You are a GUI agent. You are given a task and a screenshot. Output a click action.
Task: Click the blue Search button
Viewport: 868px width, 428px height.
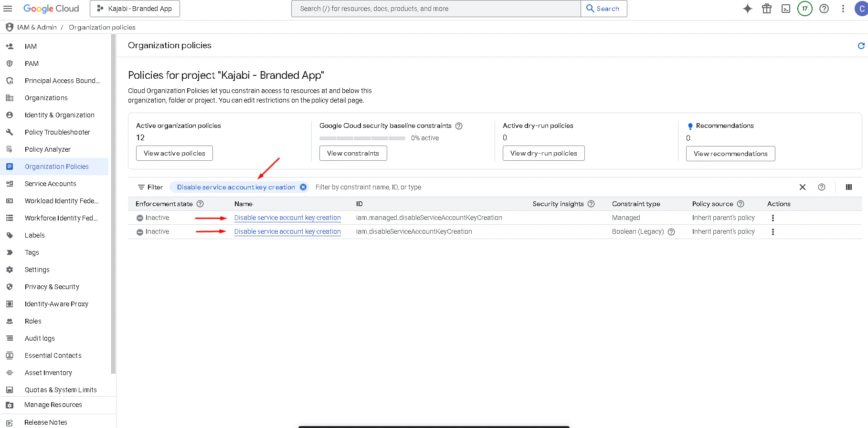pos(603,9)
